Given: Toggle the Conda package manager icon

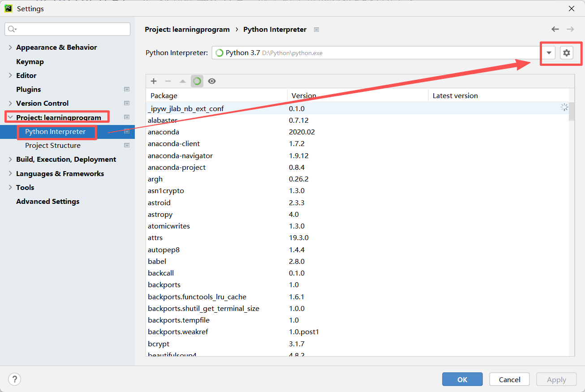Looking at the screenshot, I should tap(197, 81).
